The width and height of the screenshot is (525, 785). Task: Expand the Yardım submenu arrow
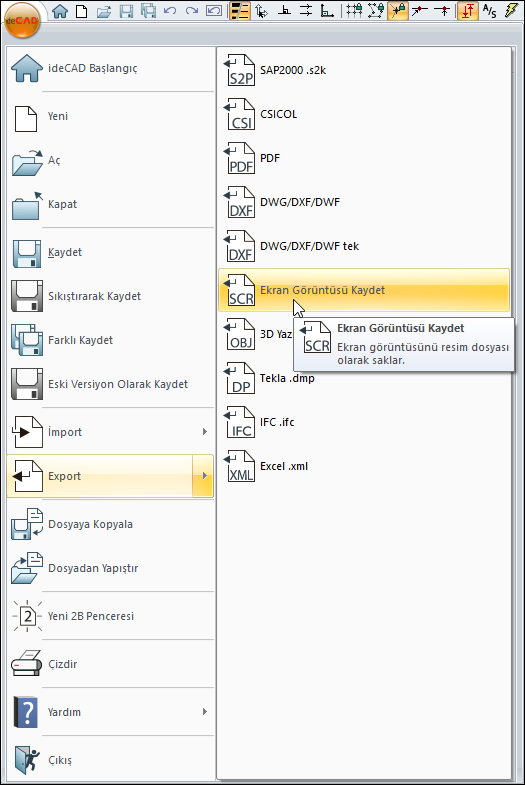[204, 711]
